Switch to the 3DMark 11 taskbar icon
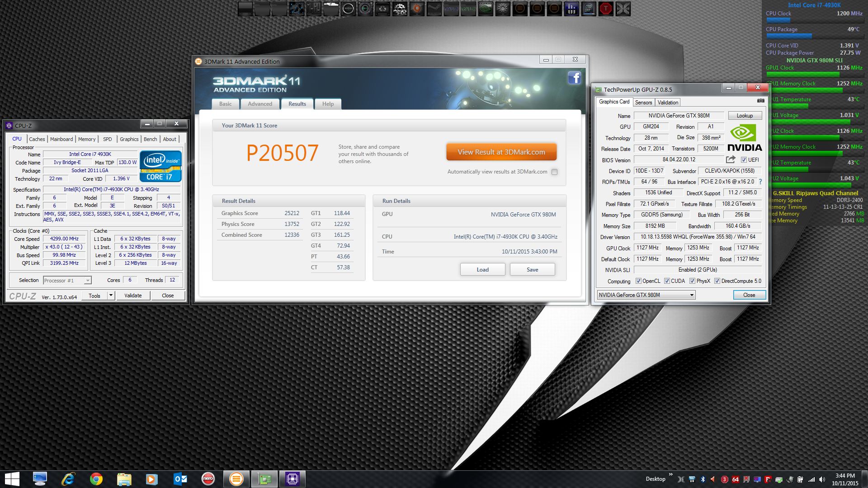Image resolution: width=868 pixels, height=488 pixels. tap(236, 479)
